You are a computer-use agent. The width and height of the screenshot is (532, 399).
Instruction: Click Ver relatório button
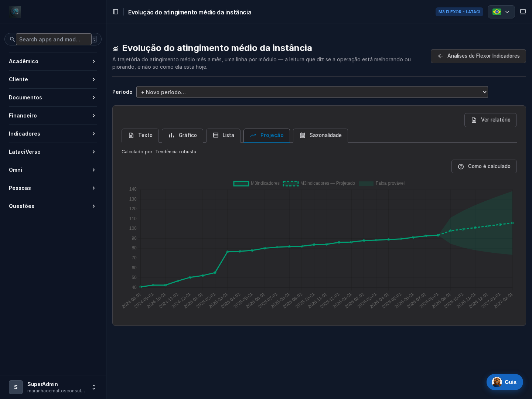490,120
